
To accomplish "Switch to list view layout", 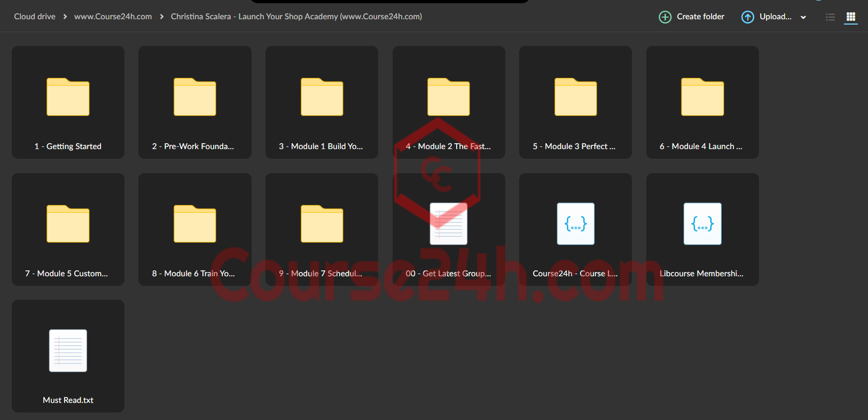I will pos(830,17).
